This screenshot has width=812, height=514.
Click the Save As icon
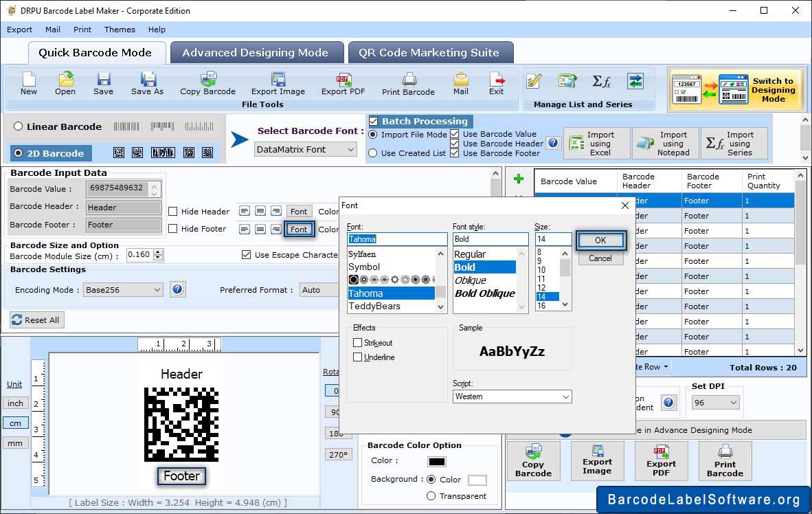tap(147, 84)
